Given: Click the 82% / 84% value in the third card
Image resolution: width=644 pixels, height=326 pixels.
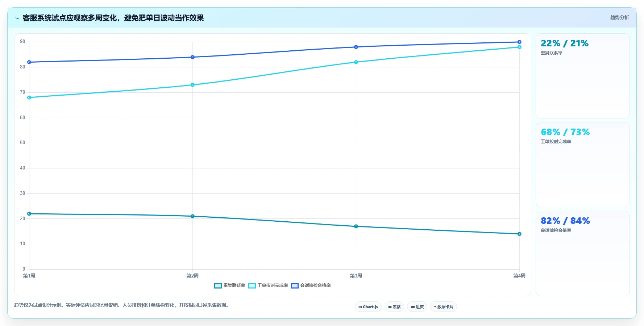Looking at the screenshot, I should pos(565,221).
